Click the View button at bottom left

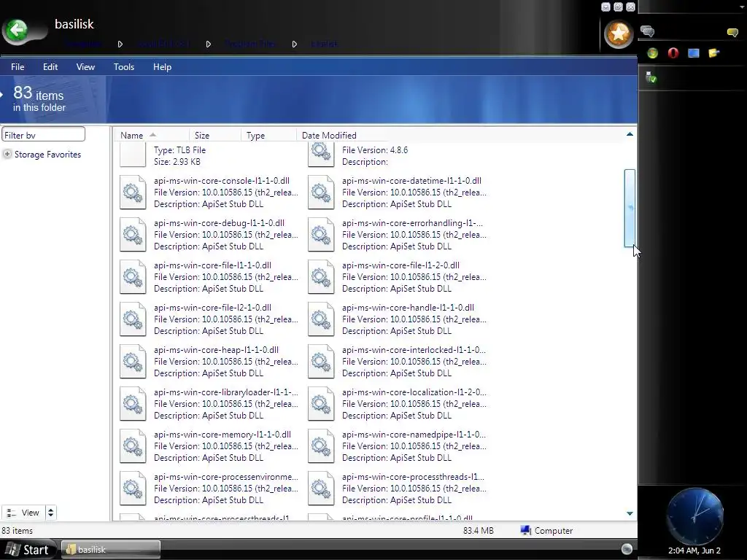pos(23,513)
